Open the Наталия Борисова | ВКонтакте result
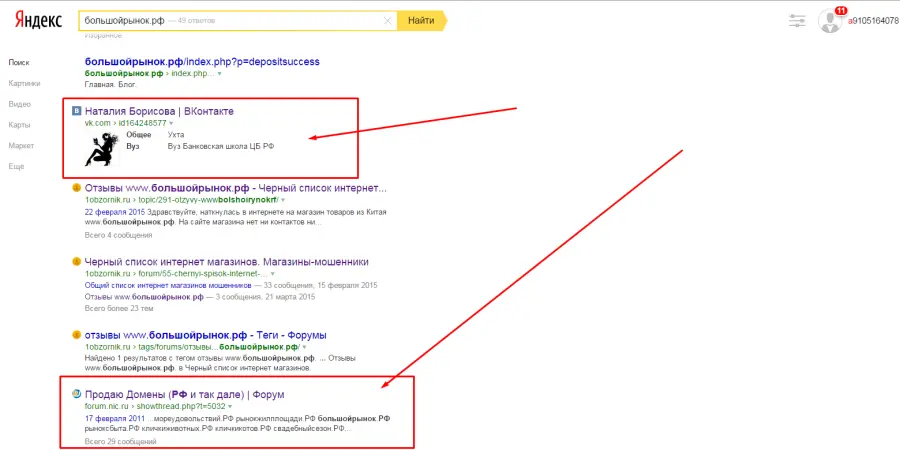The width and height of the screenshot is (900, 450). tap(159, 111)
